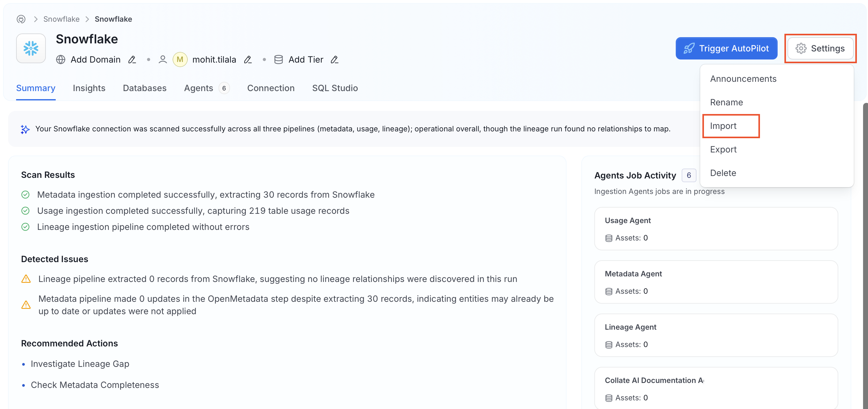Switch to the SQL Studio tab

[x=335, y=88]
